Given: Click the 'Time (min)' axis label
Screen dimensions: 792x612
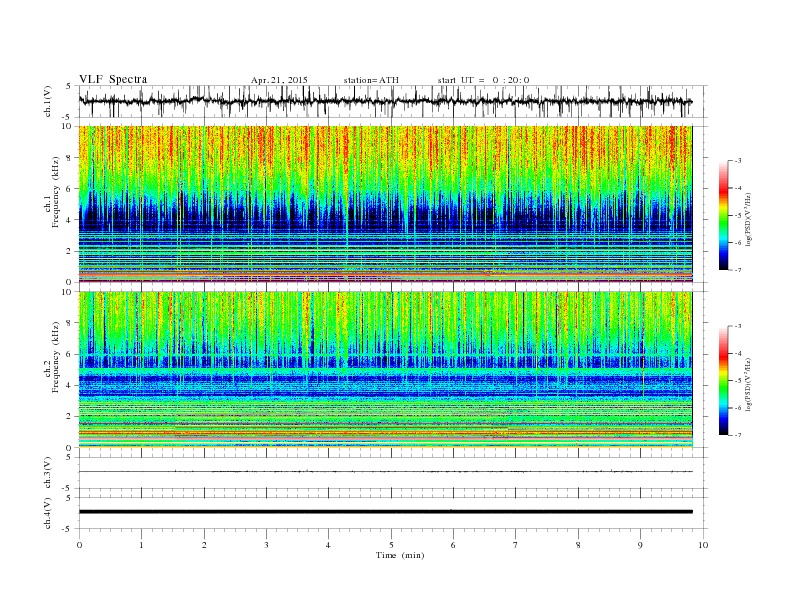Looking at the screenshot, I should coord(400,555).
